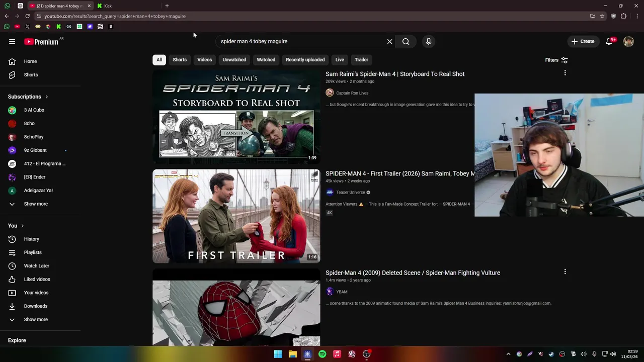Click the magnifier search button

click(406, 42)
